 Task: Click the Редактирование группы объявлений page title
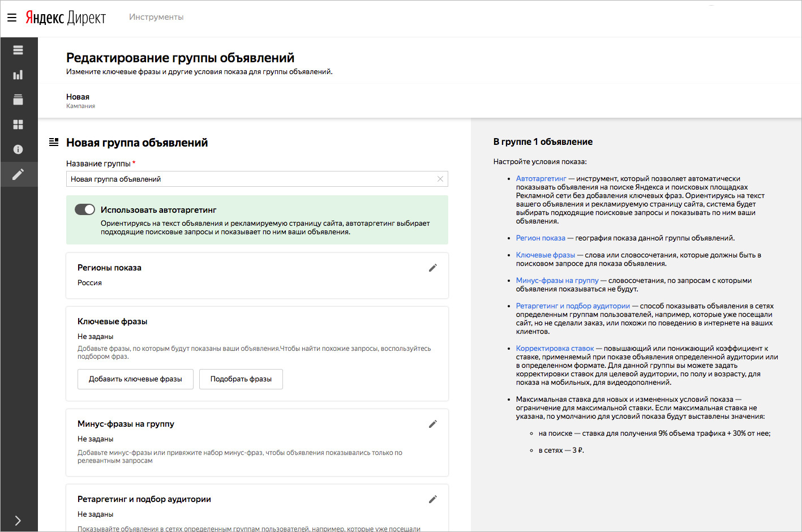coord(180,58)
